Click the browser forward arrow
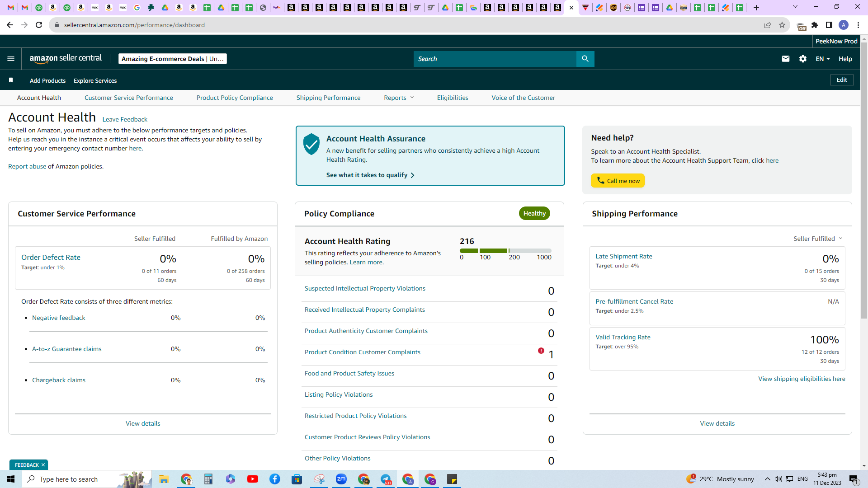Image resolution: width=868 pixels, height=488 pixels. 24,25
